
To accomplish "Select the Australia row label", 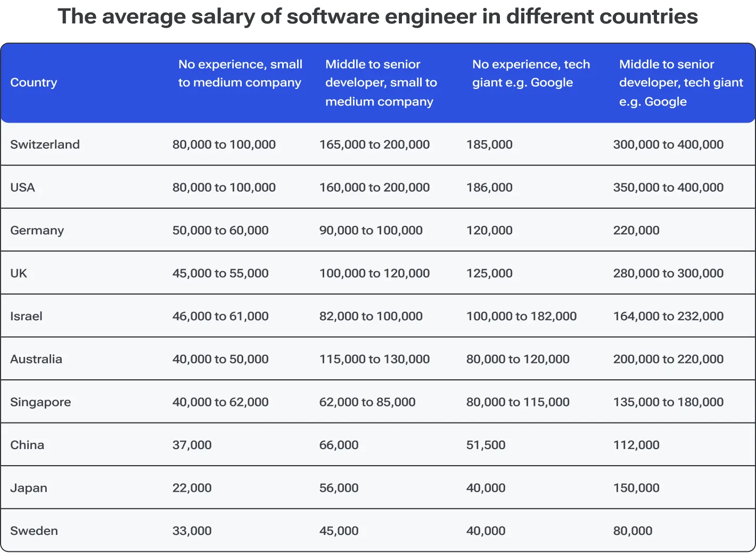I will 36,359.
